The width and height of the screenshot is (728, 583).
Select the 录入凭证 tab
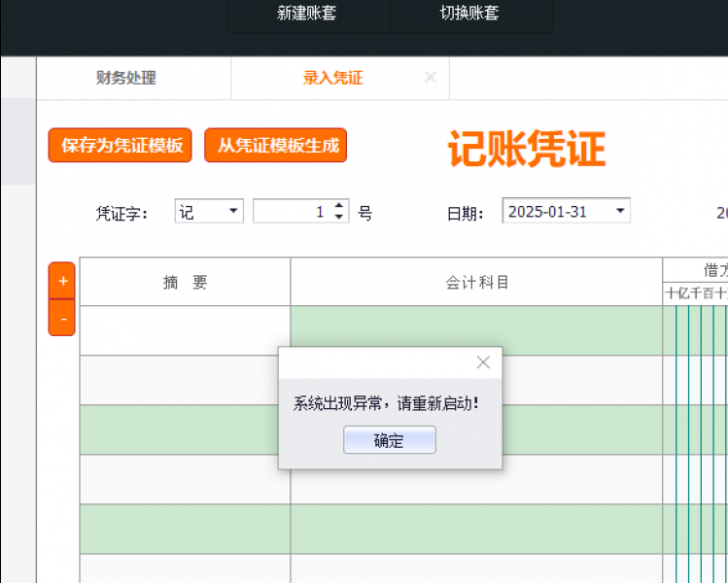(x=332, y=79)
